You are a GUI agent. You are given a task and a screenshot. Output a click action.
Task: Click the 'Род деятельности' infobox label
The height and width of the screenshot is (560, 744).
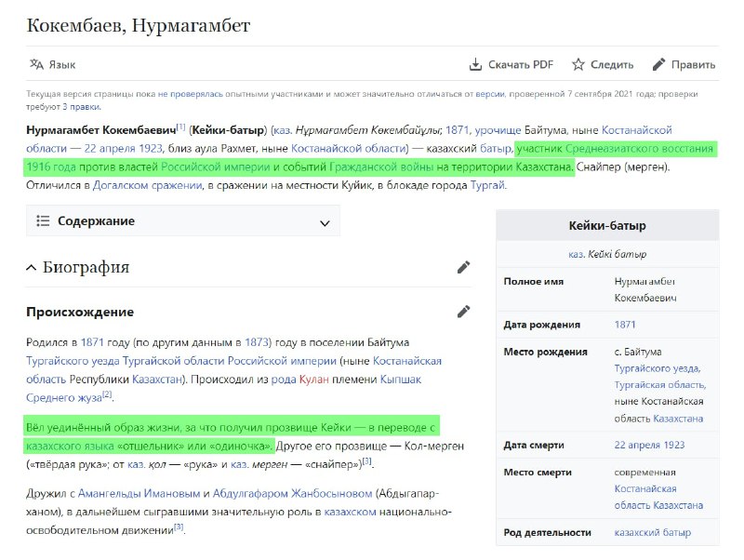point(548,533)
